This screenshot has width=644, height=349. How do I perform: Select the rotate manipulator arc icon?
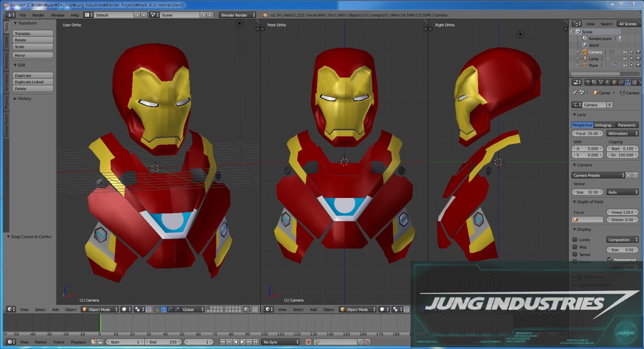pos(170,309)
